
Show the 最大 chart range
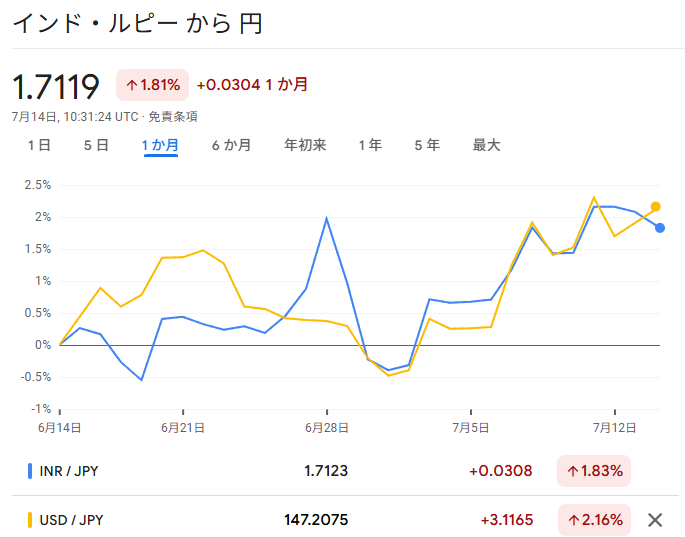pyautogui.click(x=486, y=145)
